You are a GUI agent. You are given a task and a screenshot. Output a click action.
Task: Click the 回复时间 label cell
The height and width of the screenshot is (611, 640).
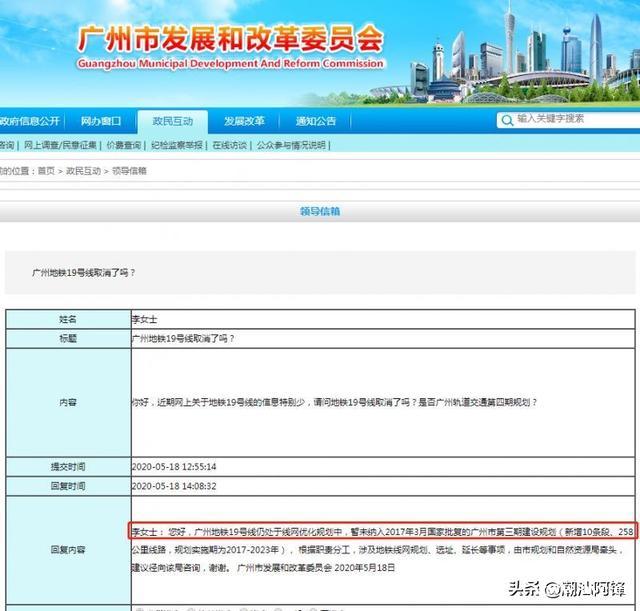(x=68, y=486)
